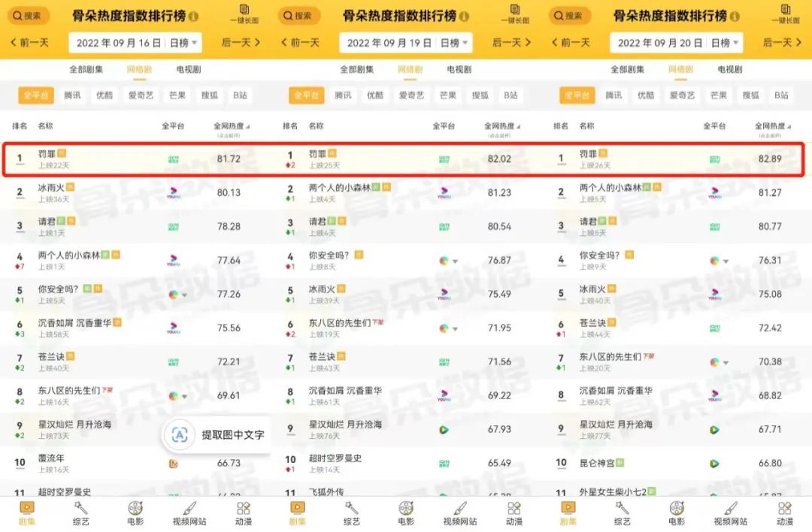Click the platform icon for 星汉灿烂 on Sept 19
The width and height of the screenshot is (812, 532).
pyautogui.click(x=444, y=430)
